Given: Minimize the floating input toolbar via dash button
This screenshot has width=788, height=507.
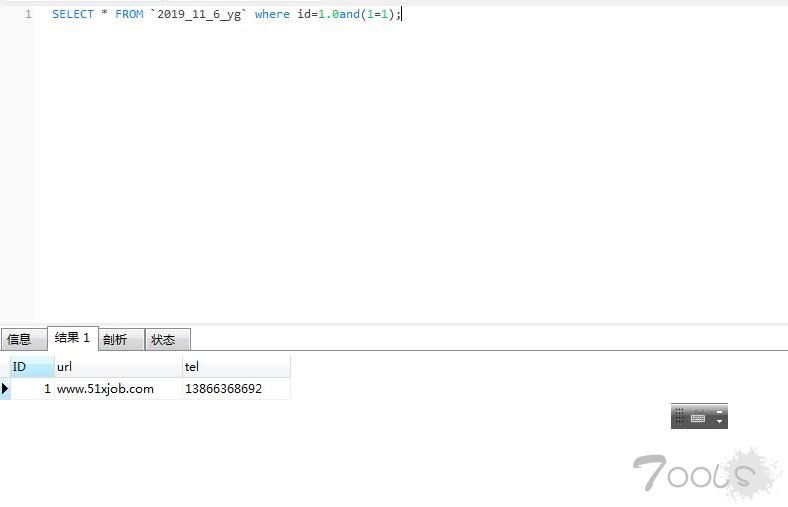Looking at the screenshot, I should 719,412.
